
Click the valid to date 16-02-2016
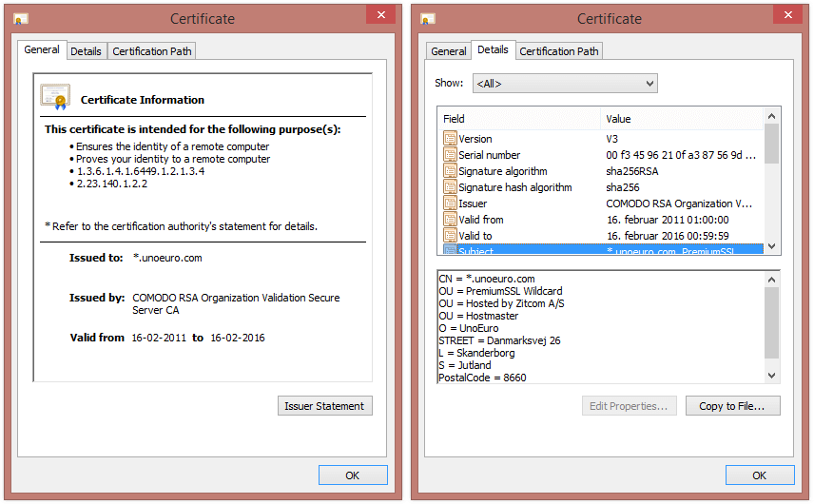(x=238, y=338)
